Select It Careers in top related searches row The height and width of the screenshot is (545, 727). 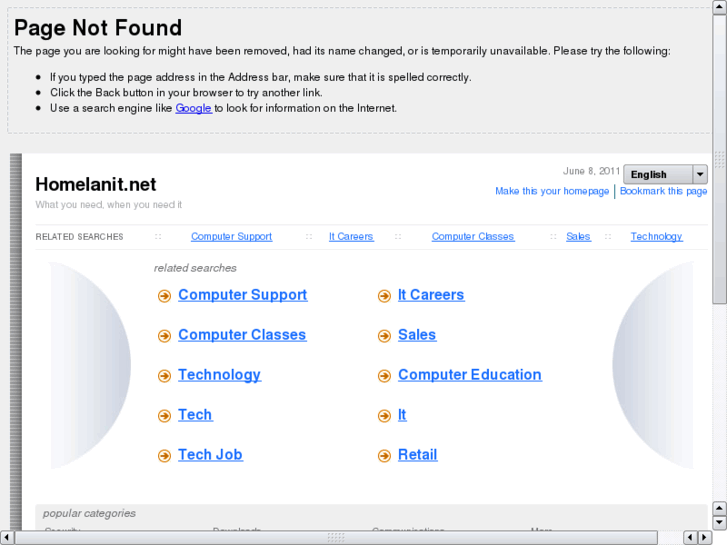tap(351, 237)
